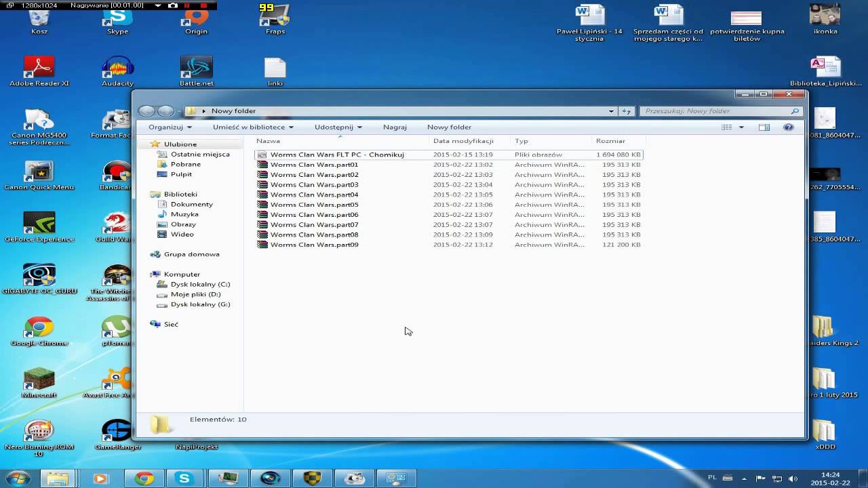Sort by Data modyfikacji column
The height and width of the screenshot is (488, 868).
[471, 141]
